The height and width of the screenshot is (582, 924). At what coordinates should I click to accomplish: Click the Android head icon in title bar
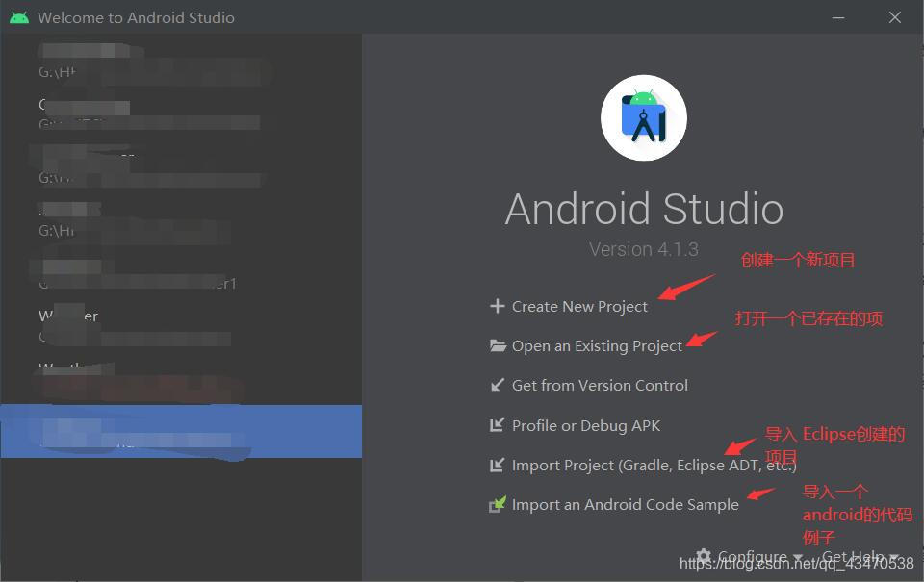pyautogui.click(x=19, y=17)
